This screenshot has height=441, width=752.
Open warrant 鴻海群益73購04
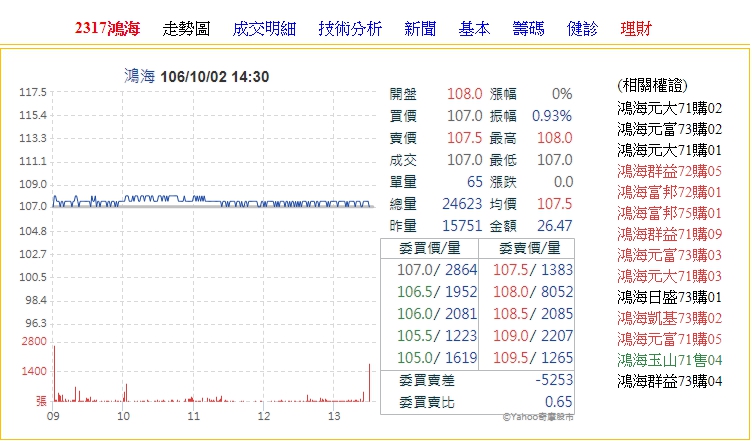[669, 381]
